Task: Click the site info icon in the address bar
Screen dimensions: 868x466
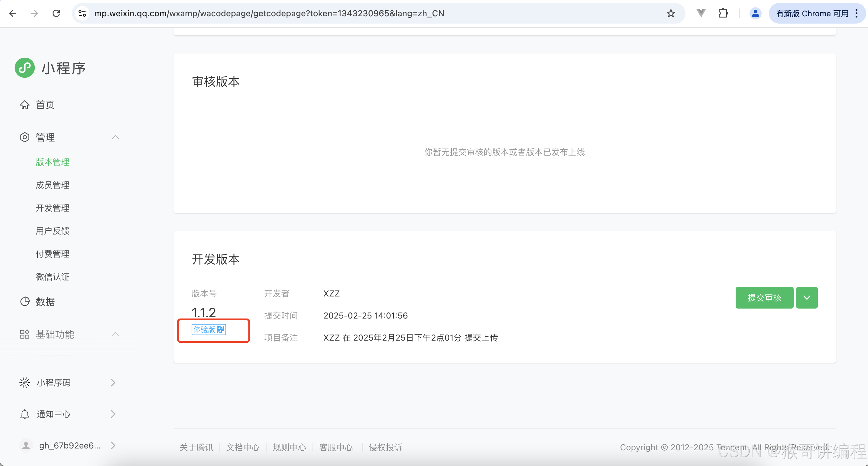Action: click(x=82, y=14)
